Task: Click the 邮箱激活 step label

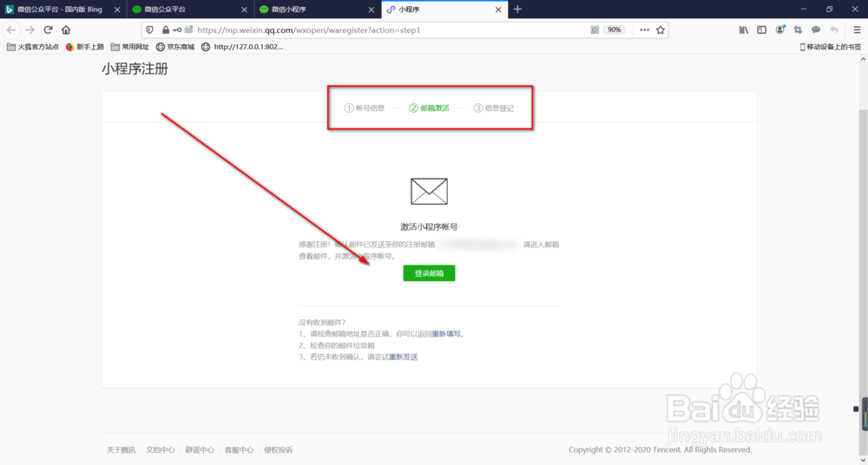Action: [x=435, y=108]
